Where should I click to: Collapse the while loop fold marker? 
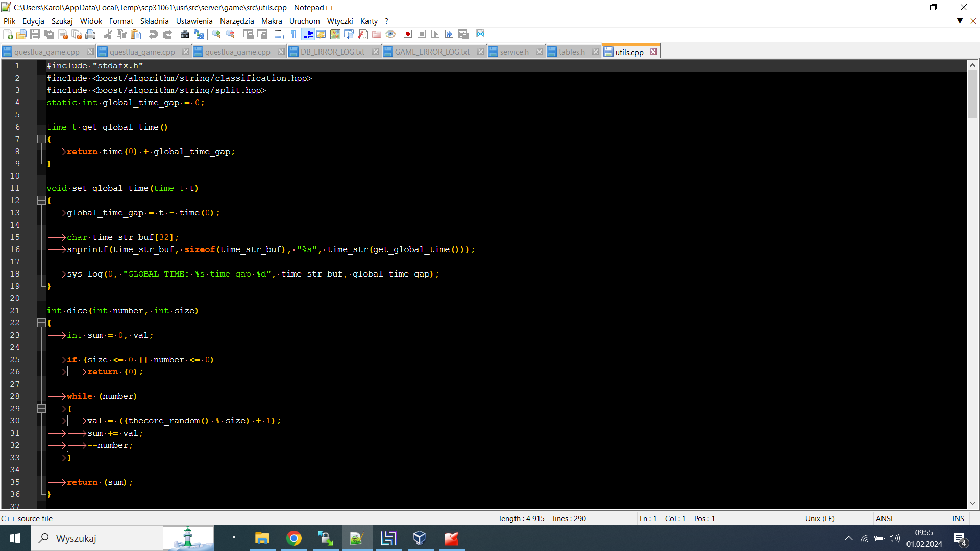(x=41, y=408)
